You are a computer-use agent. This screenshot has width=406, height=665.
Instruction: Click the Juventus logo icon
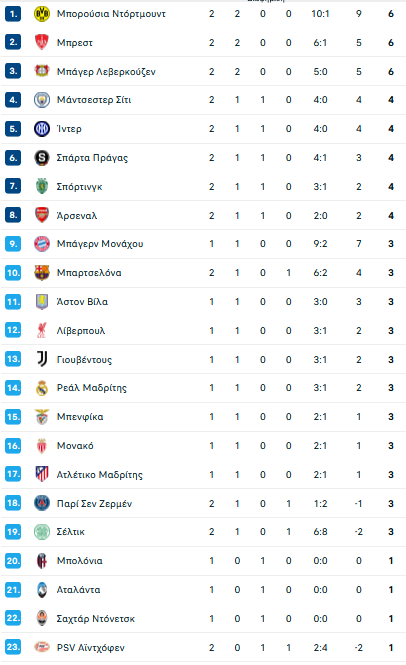pyautogui.click(x=42, y=359)
